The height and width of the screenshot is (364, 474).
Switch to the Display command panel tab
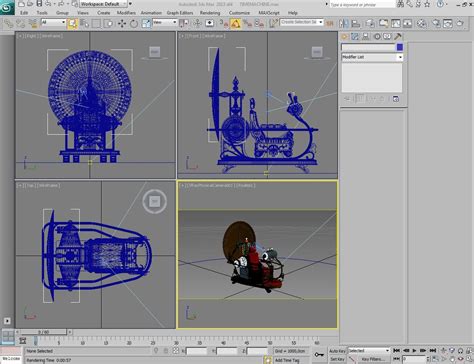[x=387, y=36]
